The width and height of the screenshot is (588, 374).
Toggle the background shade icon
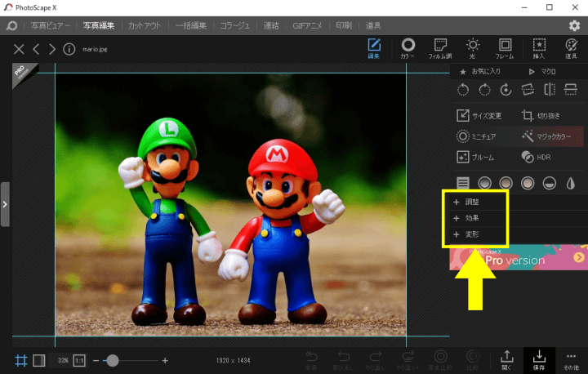[39, 360]
